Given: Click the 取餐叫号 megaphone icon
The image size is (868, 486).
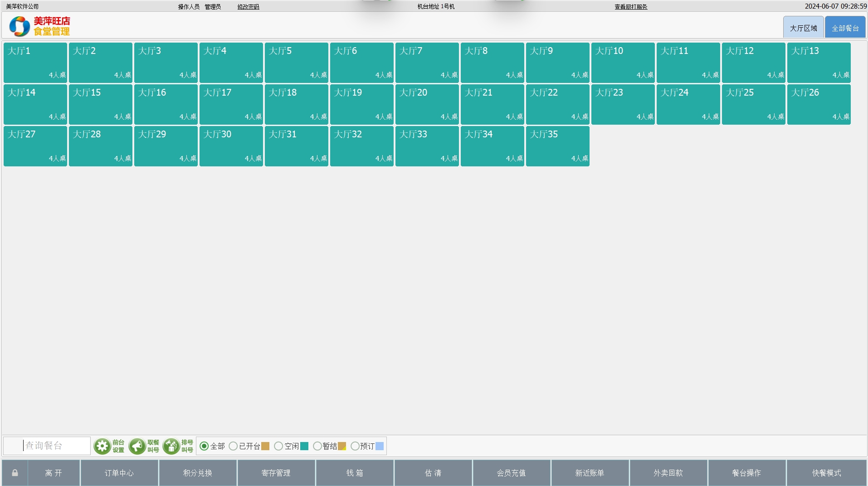Looking at the screenshot, I should [137, 446].
